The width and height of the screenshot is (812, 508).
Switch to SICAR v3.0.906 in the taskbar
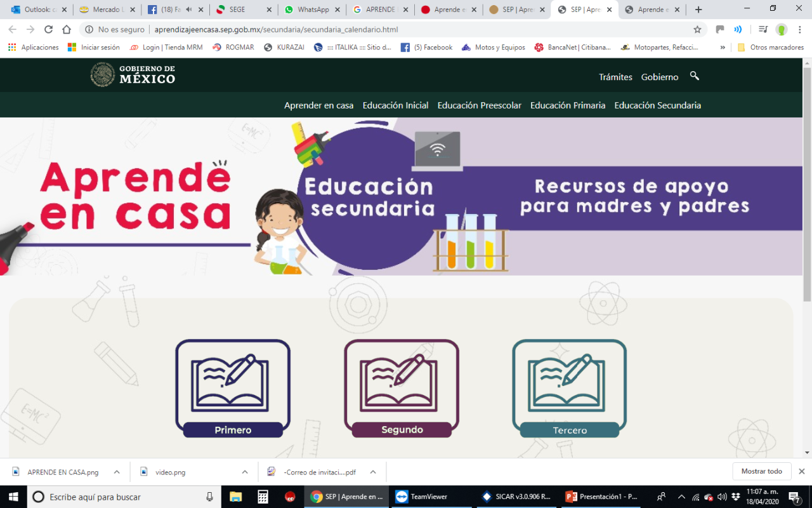click(x=516, y=497)
